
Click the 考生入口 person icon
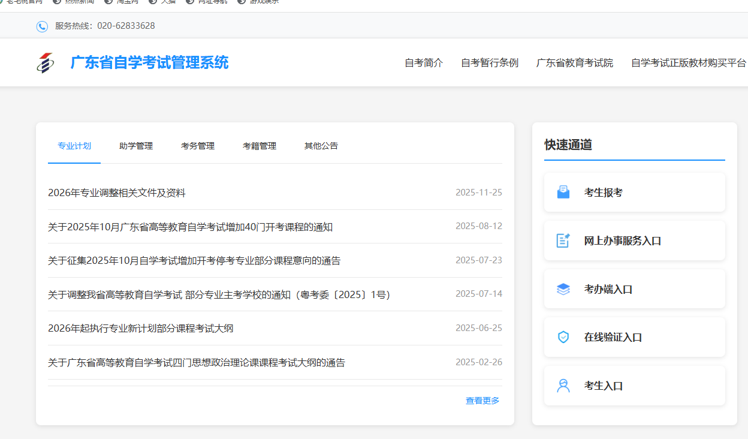pos(563,385)
